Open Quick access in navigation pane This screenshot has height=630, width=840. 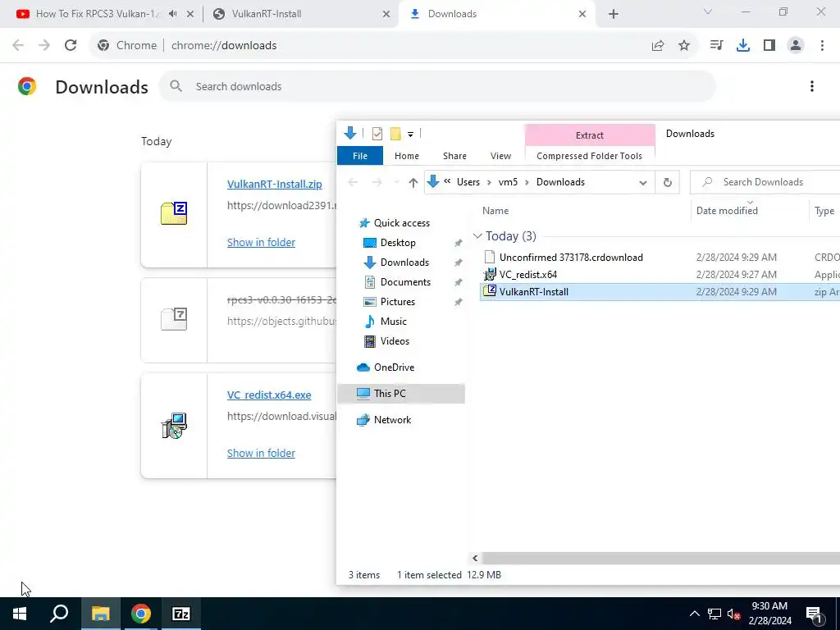(401, 223)
